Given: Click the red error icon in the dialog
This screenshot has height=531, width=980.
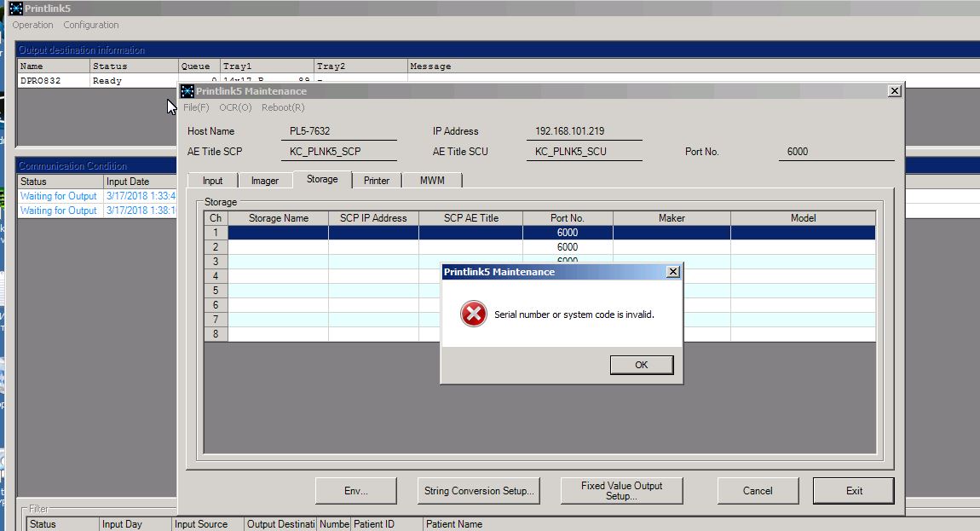Looking at the screenshot, I should (x=473, y=315).
